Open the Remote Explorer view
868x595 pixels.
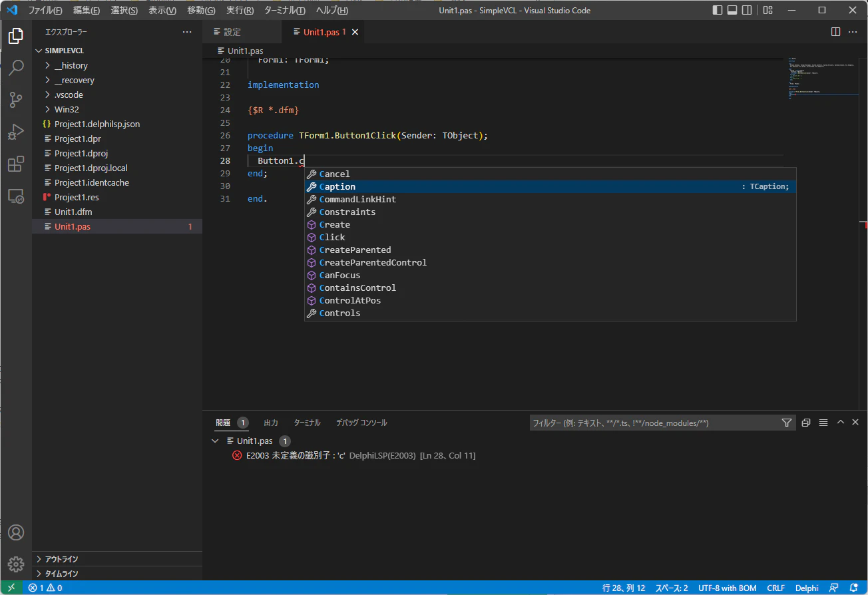(16, 196)
